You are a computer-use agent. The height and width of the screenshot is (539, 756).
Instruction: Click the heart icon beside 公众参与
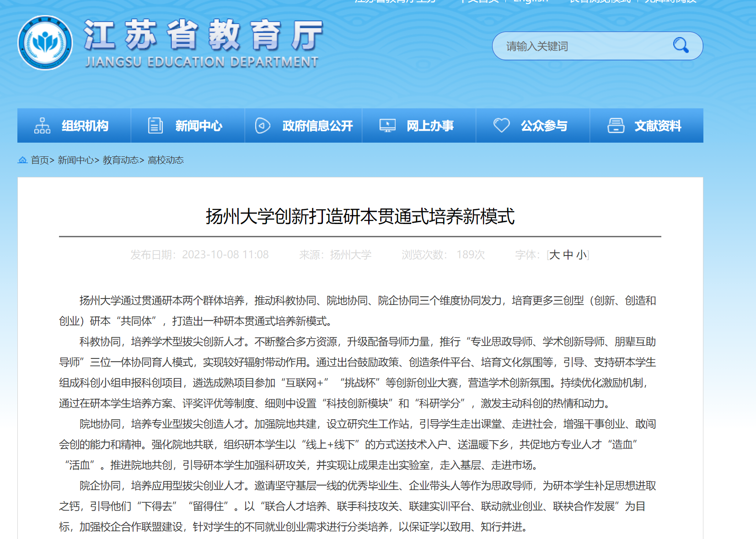point(501,125)
